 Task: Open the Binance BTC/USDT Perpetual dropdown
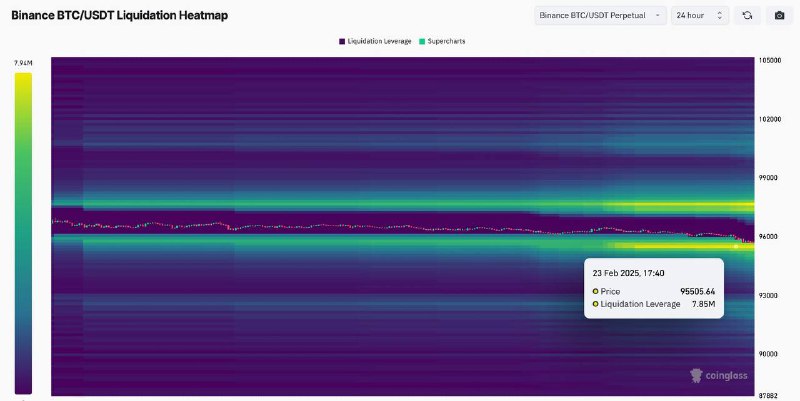[x=600, y=15]
